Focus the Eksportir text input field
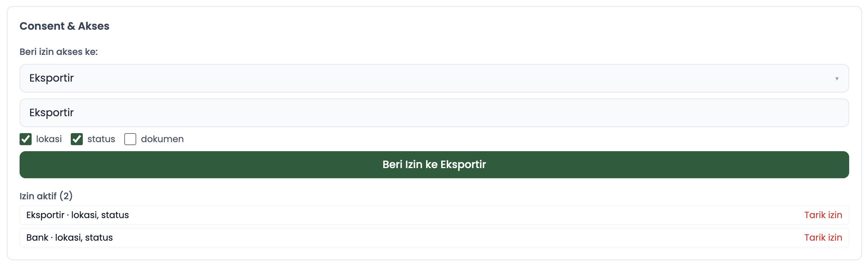This screenshot has width=868, height=267. click(434, 113)
